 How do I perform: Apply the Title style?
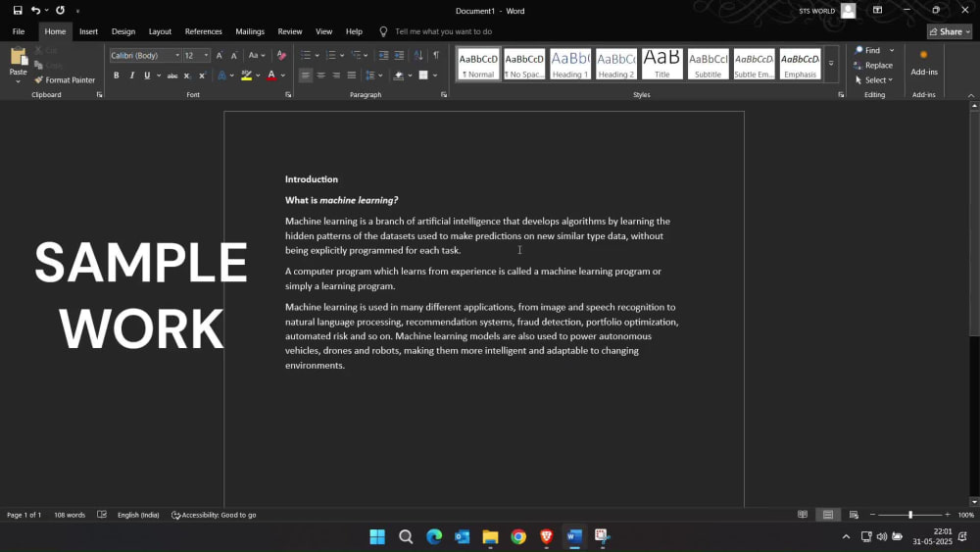661,64
